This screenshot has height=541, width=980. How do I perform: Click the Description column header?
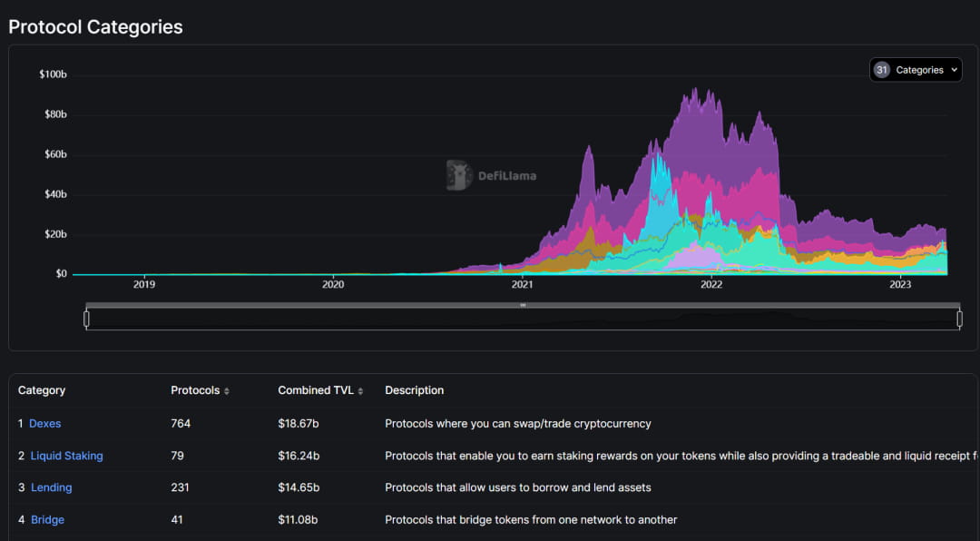415,390
